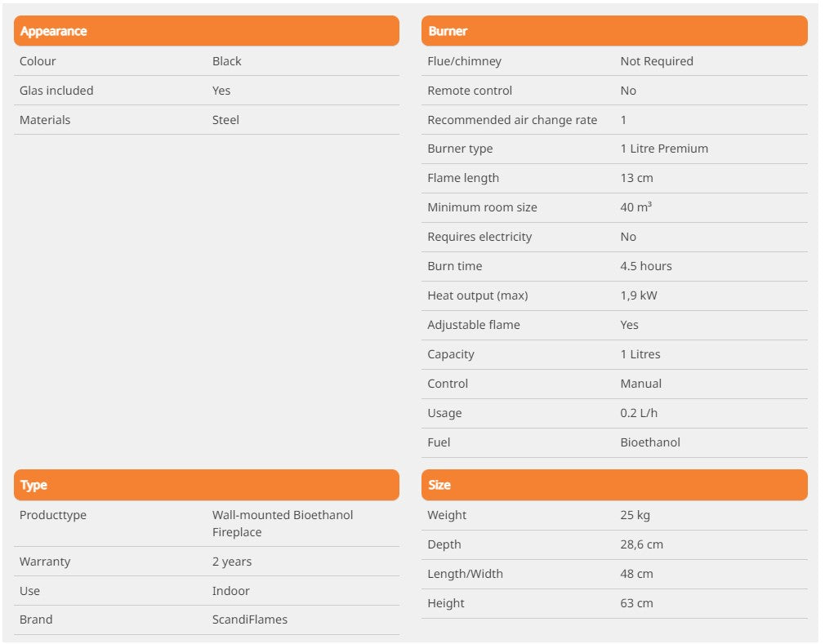Click the Flue/chimney row label
This screenshot has height=644, width=825.
(x=464, y=61)
